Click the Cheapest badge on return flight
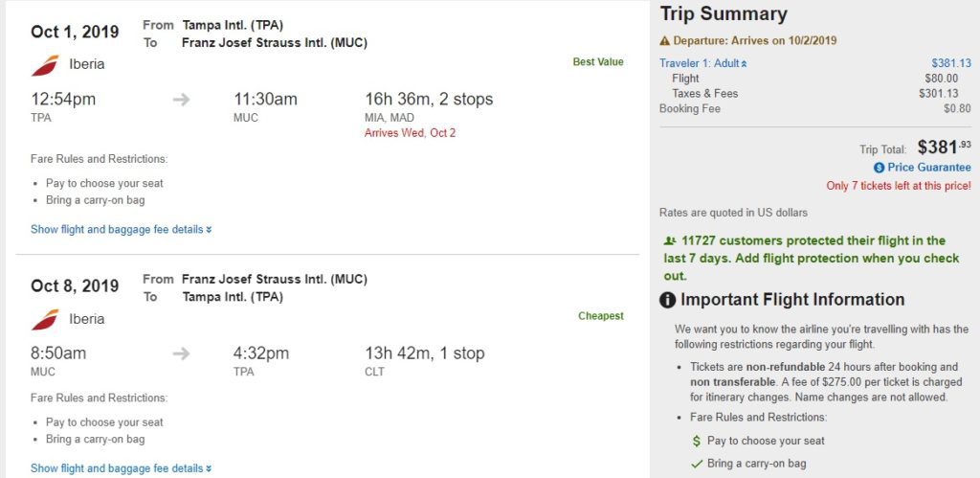The height and width of the screenshot is (478, 980). tap(600, 316)
